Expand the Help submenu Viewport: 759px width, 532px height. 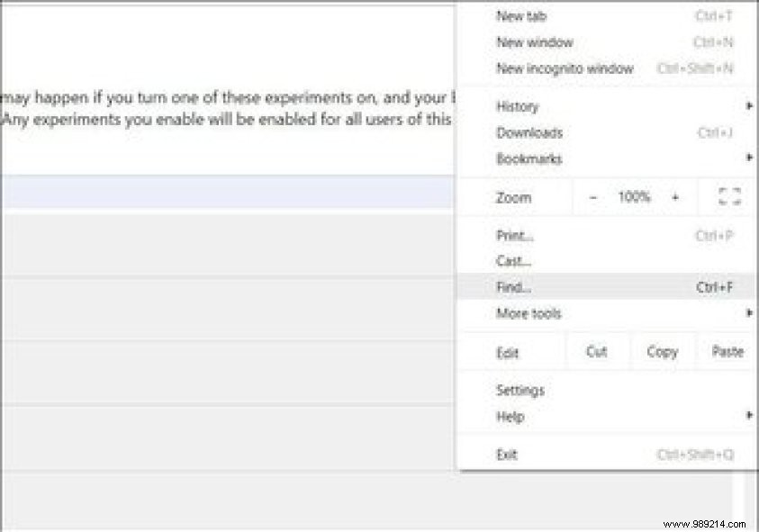(511, 416)
